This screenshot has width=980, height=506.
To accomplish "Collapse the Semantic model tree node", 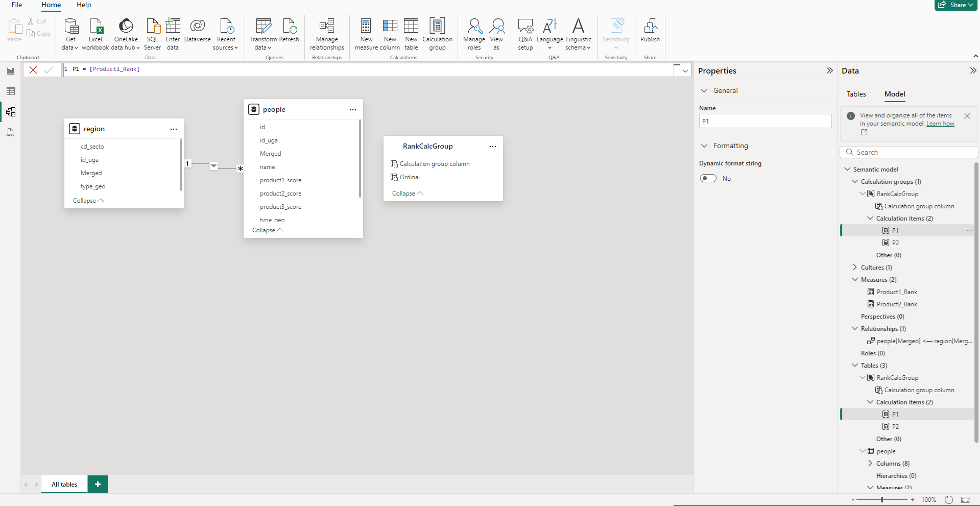I will 847,169.
